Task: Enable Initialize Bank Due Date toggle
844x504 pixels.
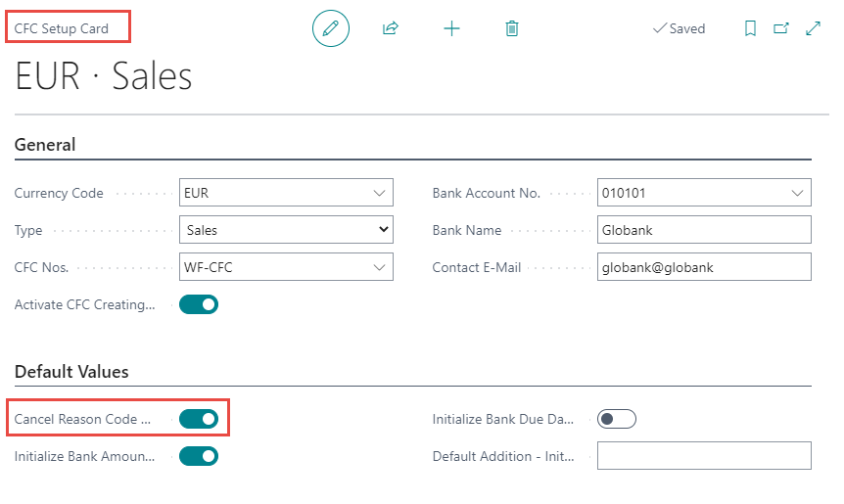Action: pyautogui.click(x=617, y=419)
